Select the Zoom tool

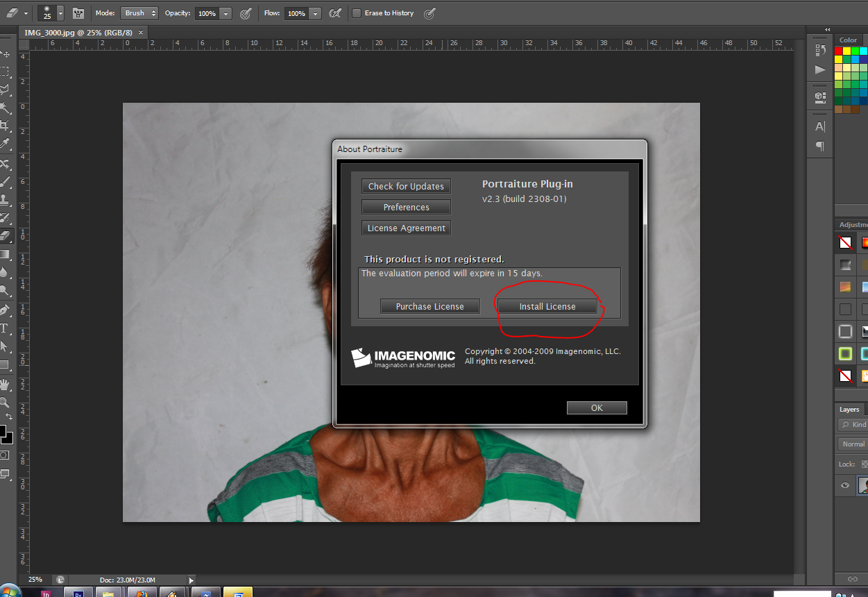click(5, 402)
